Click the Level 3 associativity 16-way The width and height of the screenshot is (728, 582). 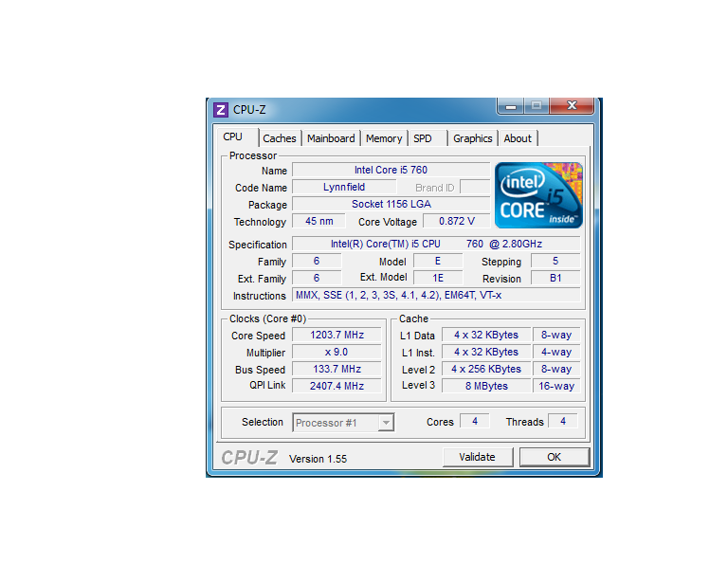pos(556,386)
